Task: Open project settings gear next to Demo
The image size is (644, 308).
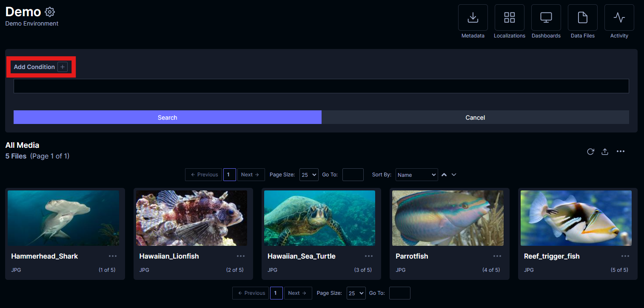Action: [x=50, y=12]
